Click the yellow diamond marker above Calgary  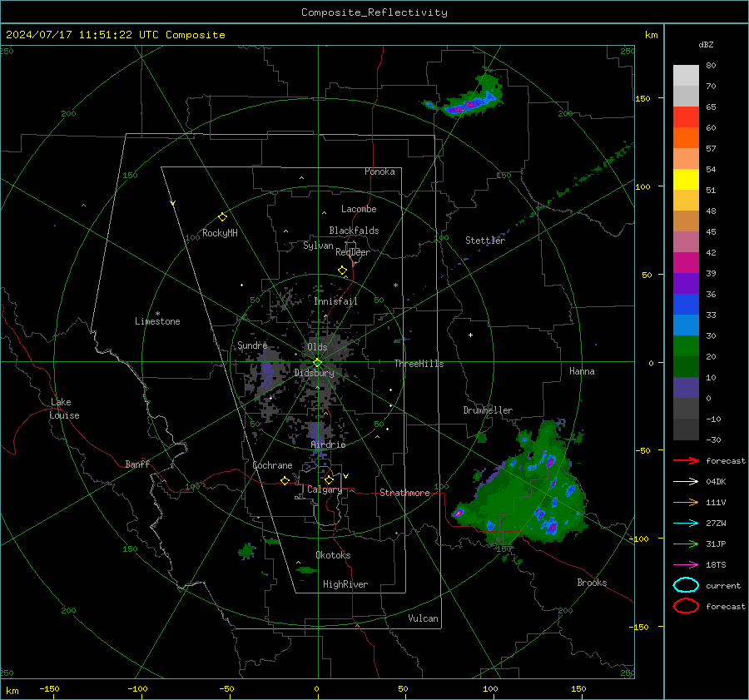click(329, 479)
